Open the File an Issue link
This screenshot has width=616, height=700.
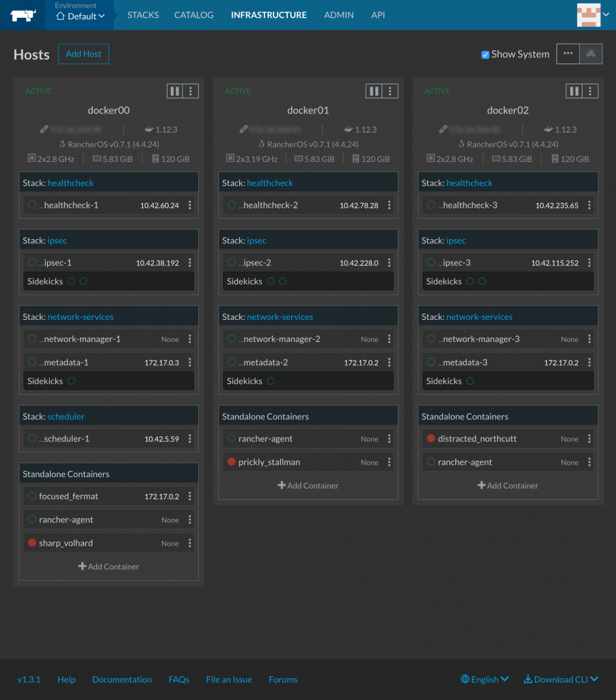pos(229,679)
